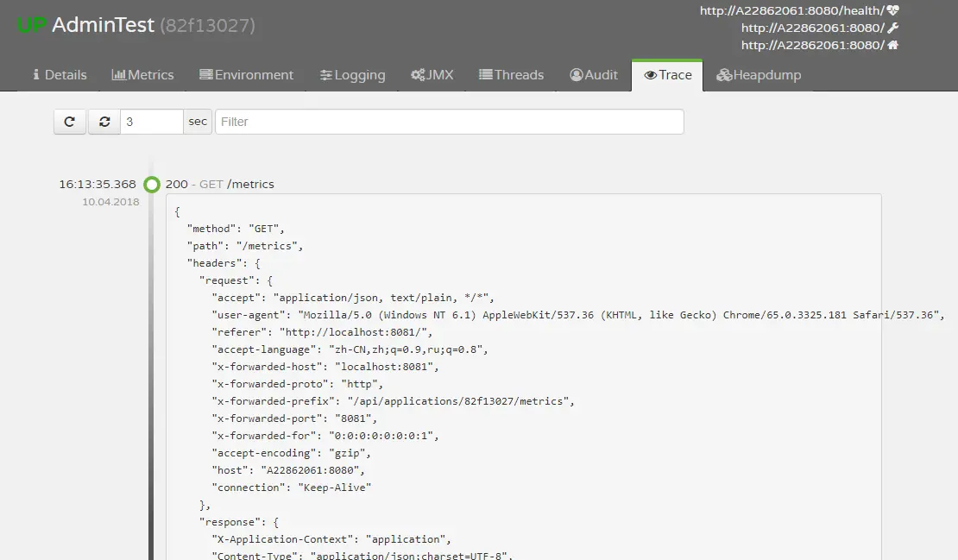The height and width of the screenshot is (560, 958).
Task: Click the 200 - GET /metrics trace entry
Action: point(219,184)
